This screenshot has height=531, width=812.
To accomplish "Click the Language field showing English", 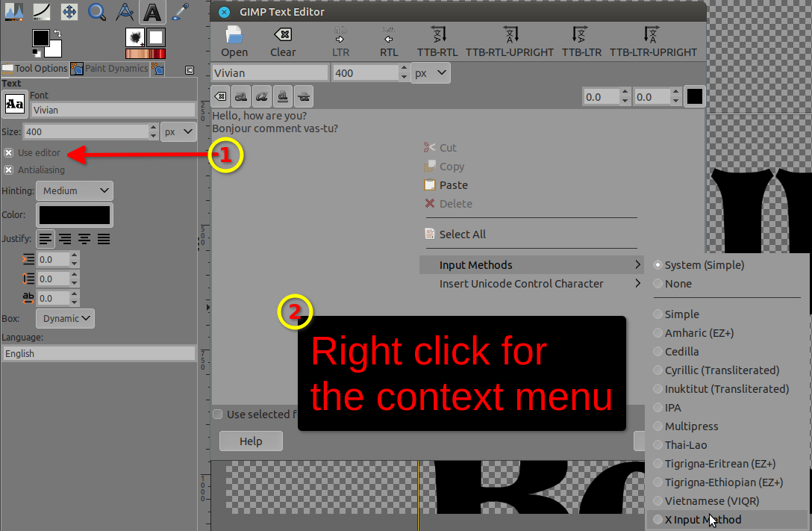I will [99, 353].
